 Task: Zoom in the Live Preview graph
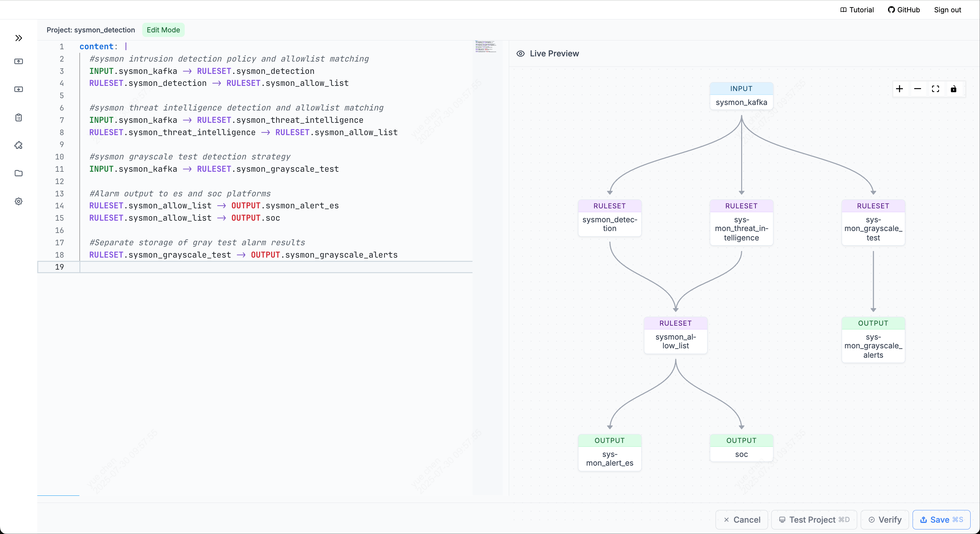[899, 89]
